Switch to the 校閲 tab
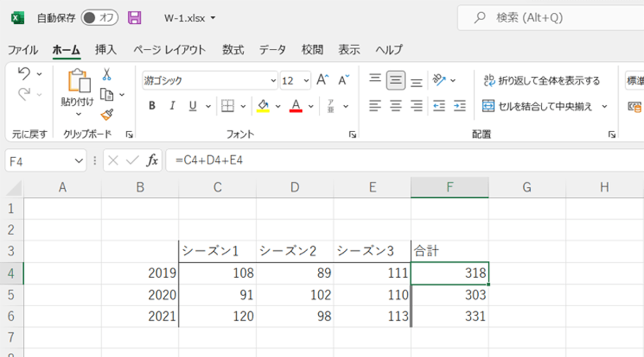644x357 pixels. (x=312, y=50)
